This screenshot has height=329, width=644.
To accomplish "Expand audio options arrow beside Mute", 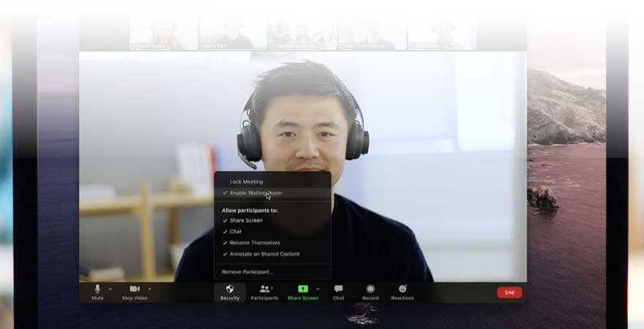I will pos(111,289).
